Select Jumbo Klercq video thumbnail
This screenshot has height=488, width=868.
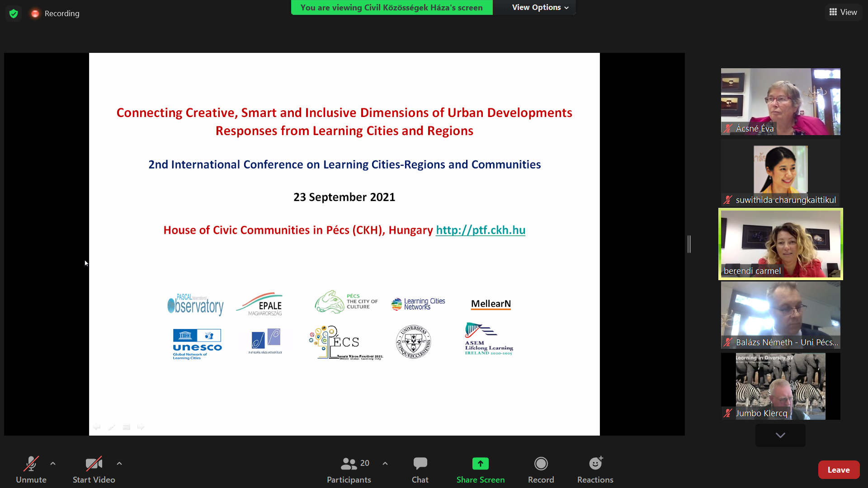click(x=780, y=386)
